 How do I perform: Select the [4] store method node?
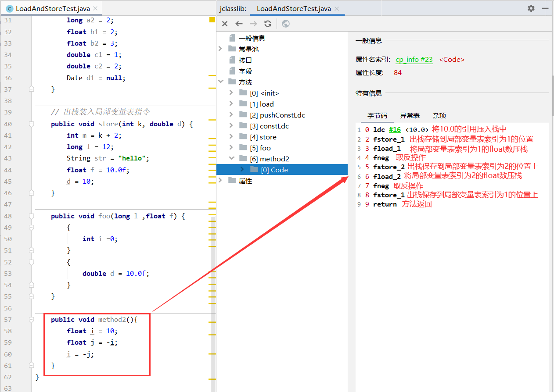[263, 137]
